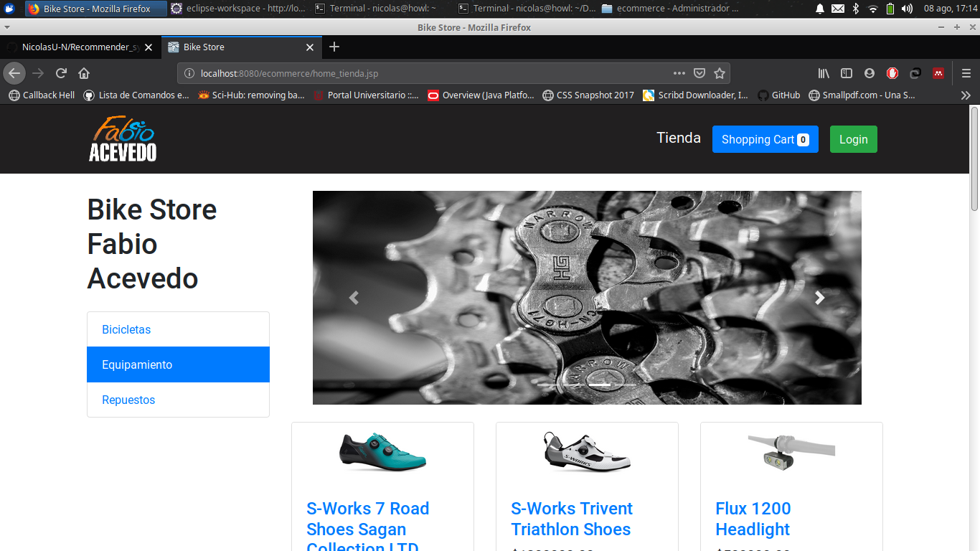Open Scribd Downloader bookmark

696,95
